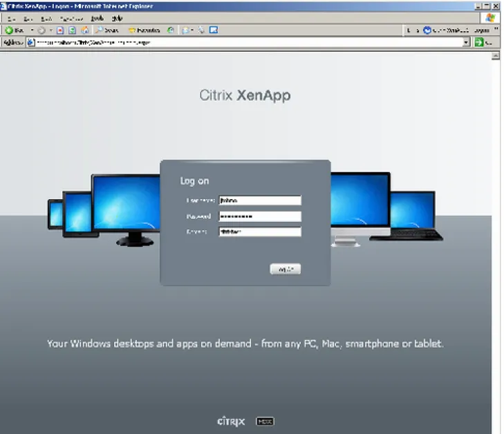Stop loading the page
The width and height of the screenshot is (504, 434).
pyautogui.click(x=60, y=30)
